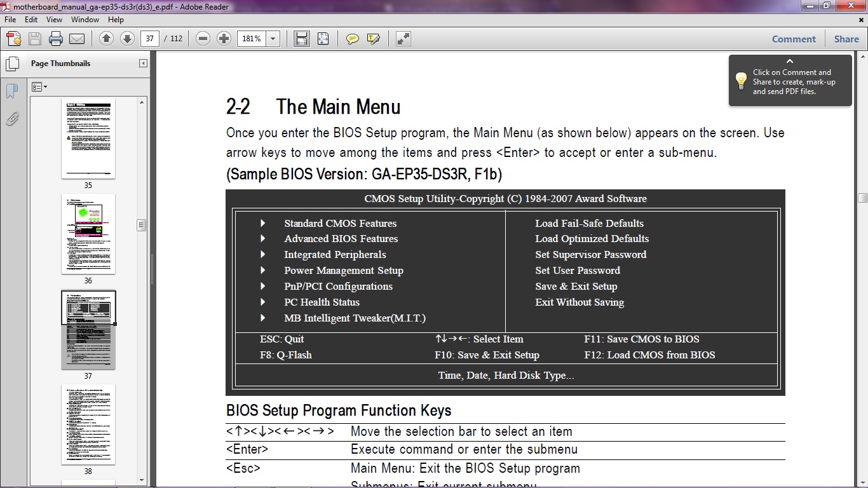Image resolution: width=868 pixels, height=488 pixels.
Task: Select page 37 thumbnail
Action: pos(88,330)
